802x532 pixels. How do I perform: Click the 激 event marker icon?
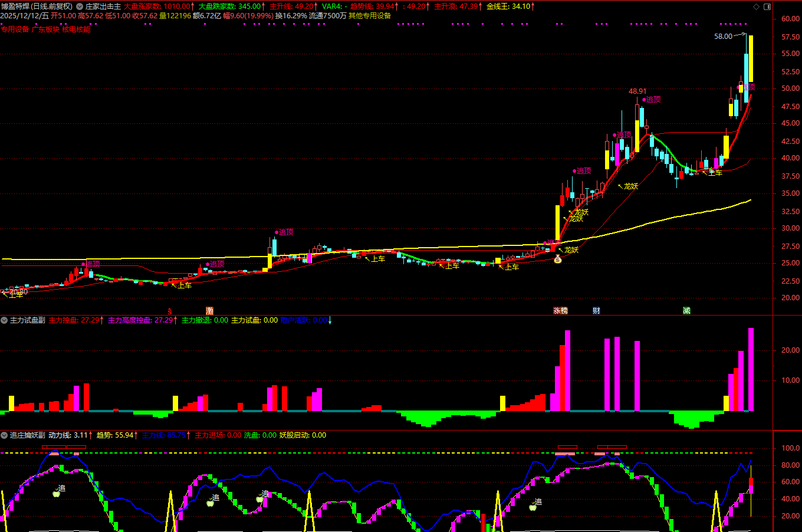pos(209,311)
